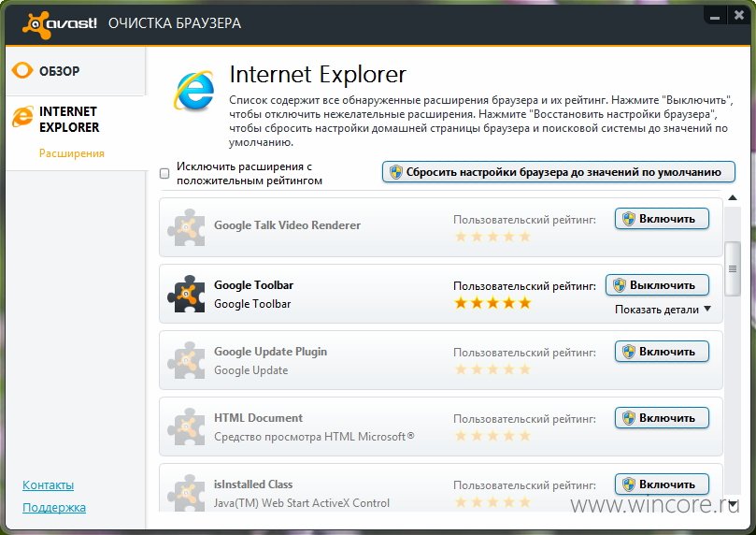
Task: Click the isInstalled Class puzzle piece icon
Action: [x=186, y=492]
